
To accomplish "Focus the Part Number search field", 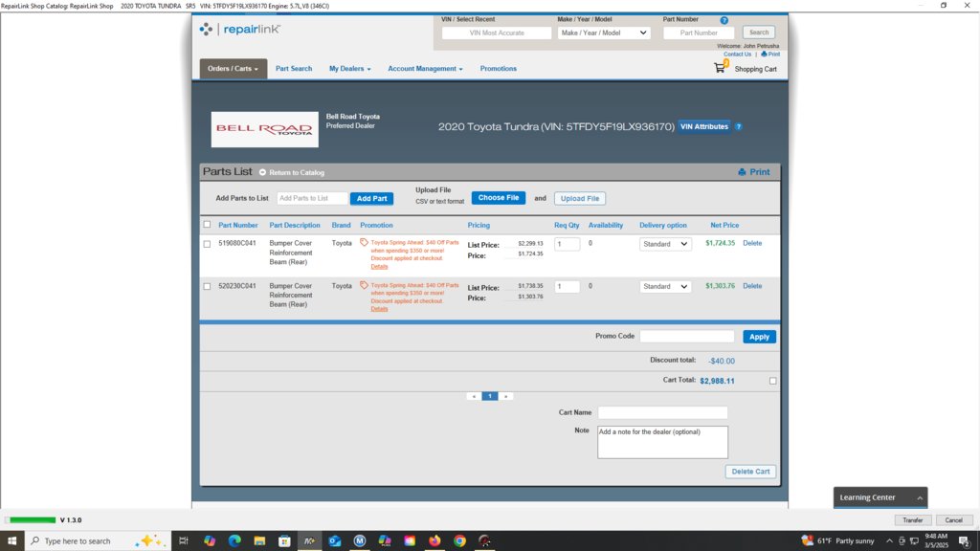I will 699,33.
